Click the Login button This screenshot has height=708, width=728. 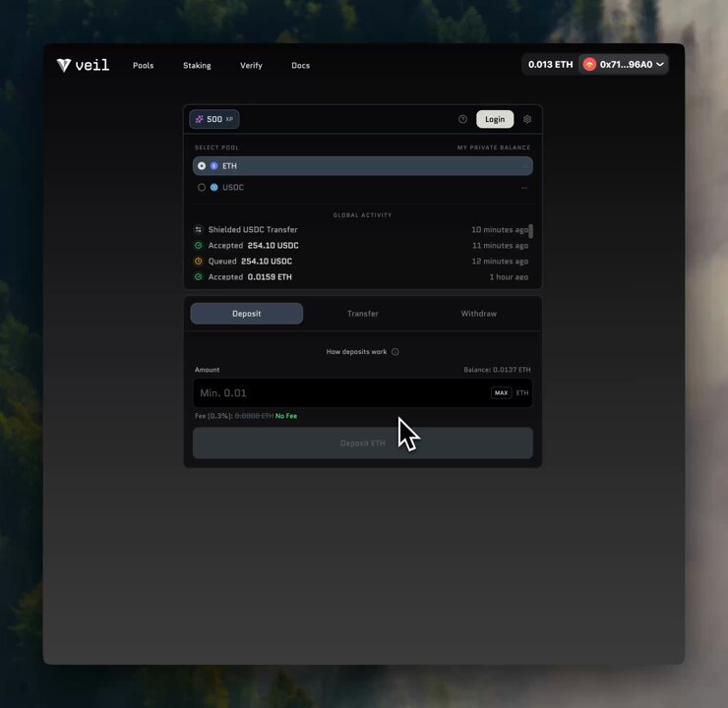coord(495,119)
